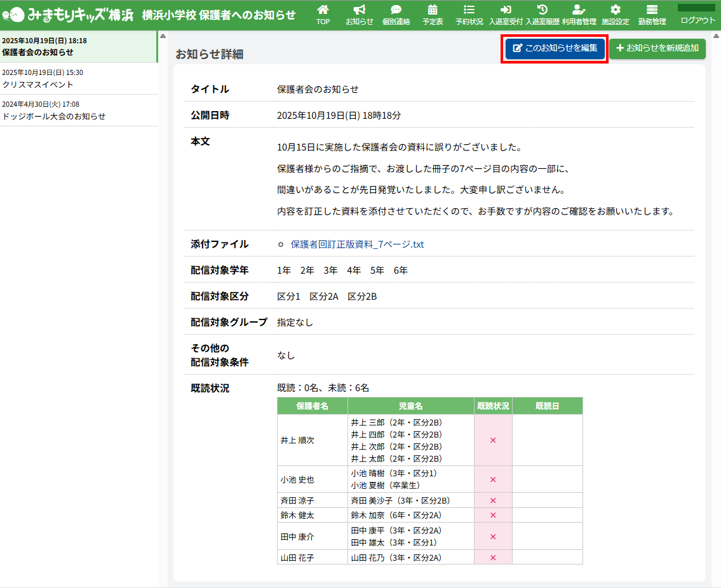Open 入退室受付 door icon

[506, 10]
